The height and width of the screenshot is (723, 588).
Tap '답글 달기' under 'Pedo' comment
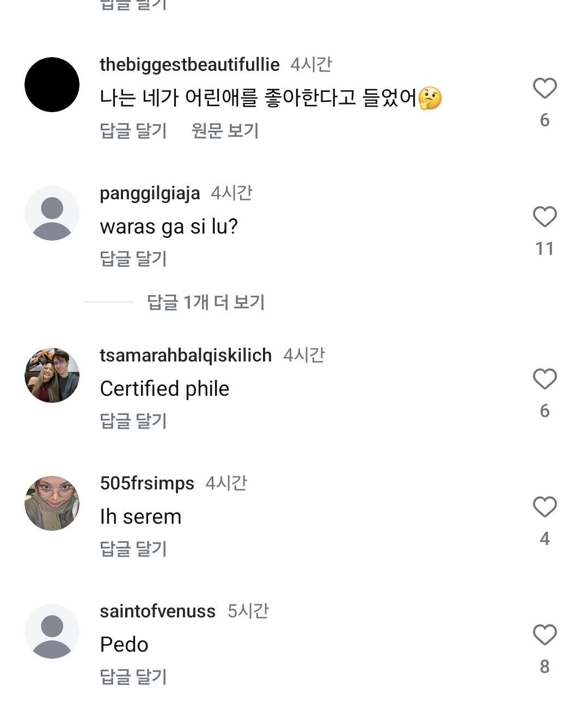[x=133, y=677]
